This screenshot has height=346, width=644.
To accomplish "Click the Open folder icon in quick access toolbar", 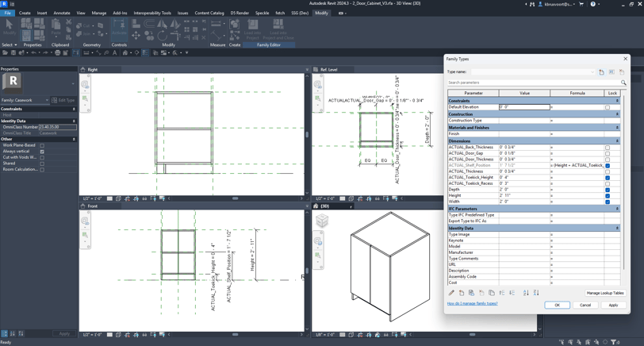I will (5, 52).
